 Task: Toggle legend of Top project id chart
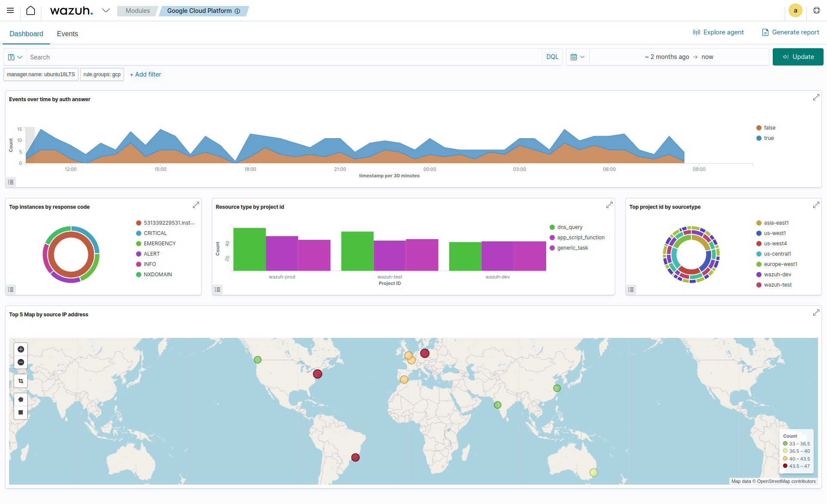[x=631, y=290]
